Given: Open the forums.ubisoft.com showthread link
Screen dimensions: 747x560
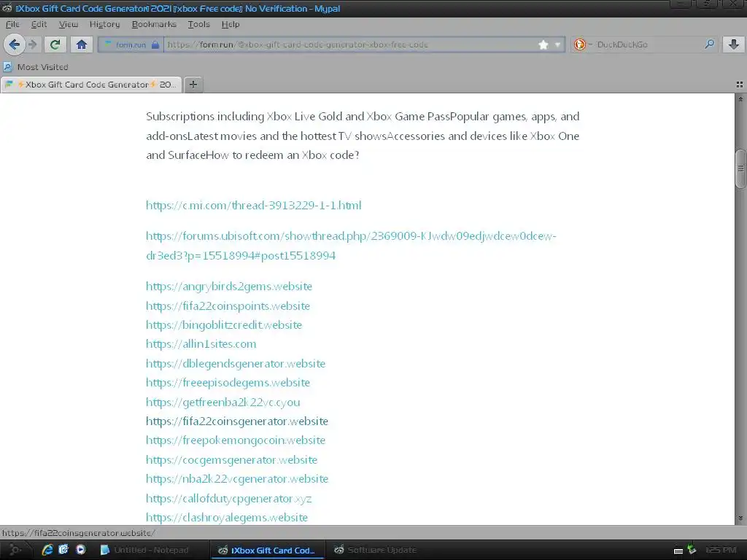Looking at the screenshot, I should pos(351,246).
